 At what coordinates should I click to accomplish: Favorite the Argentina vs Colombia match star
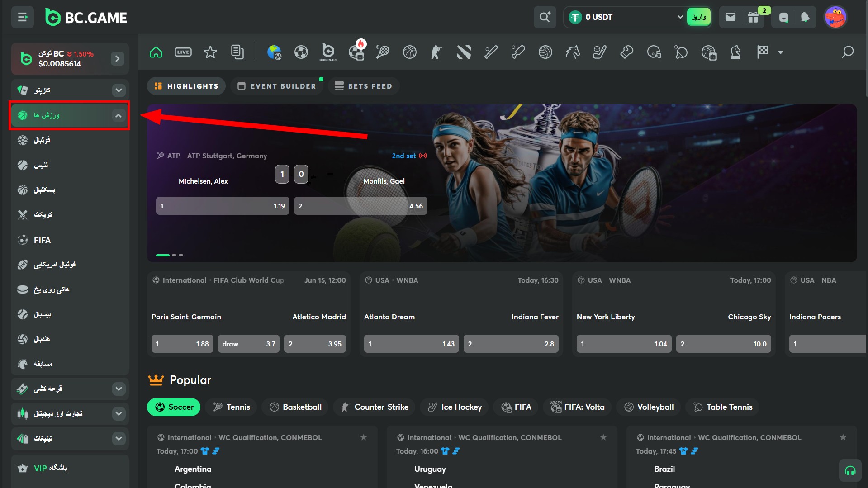click(x=364, y=437)
